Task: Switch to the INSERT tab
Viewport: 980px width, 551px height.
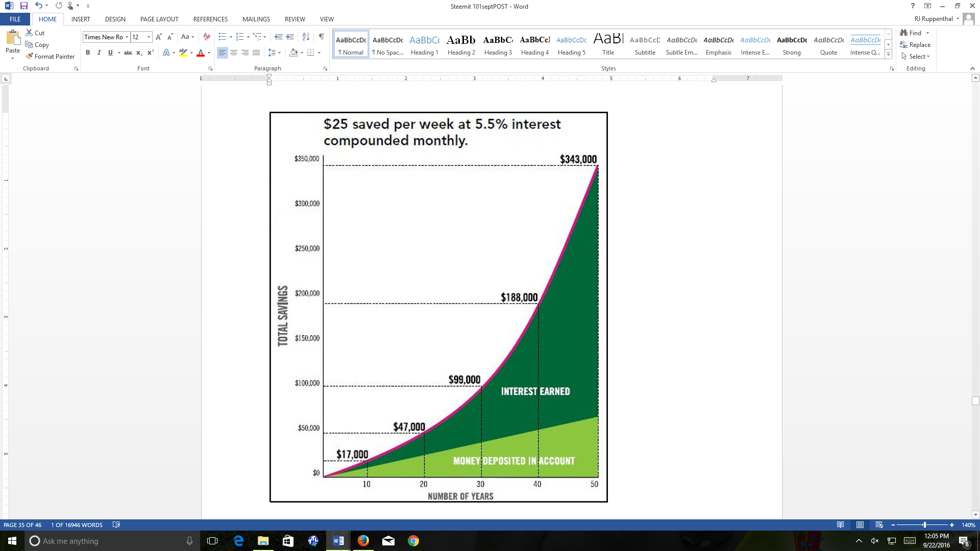Action: point(81,19)
